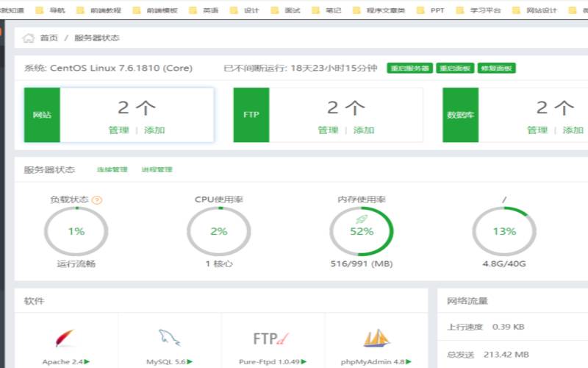The image size is (588, 368).
Task: Click load status question mark help icon
Action: (x=97, y=199)
